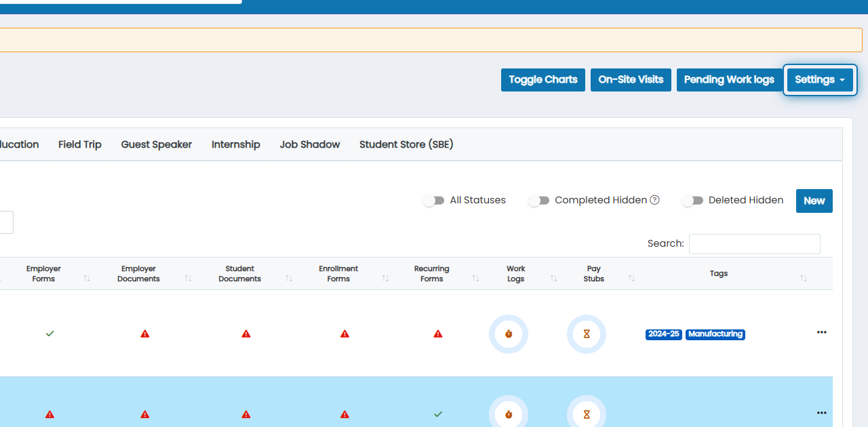Click the Toggle Charts button

(543, 80)
